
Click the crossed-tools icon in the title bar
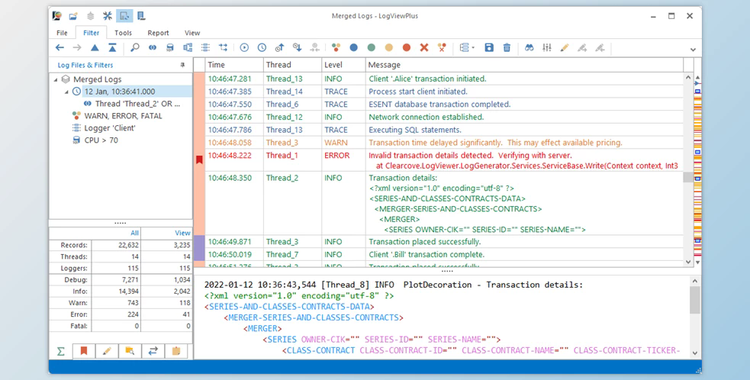click(107, 16)
